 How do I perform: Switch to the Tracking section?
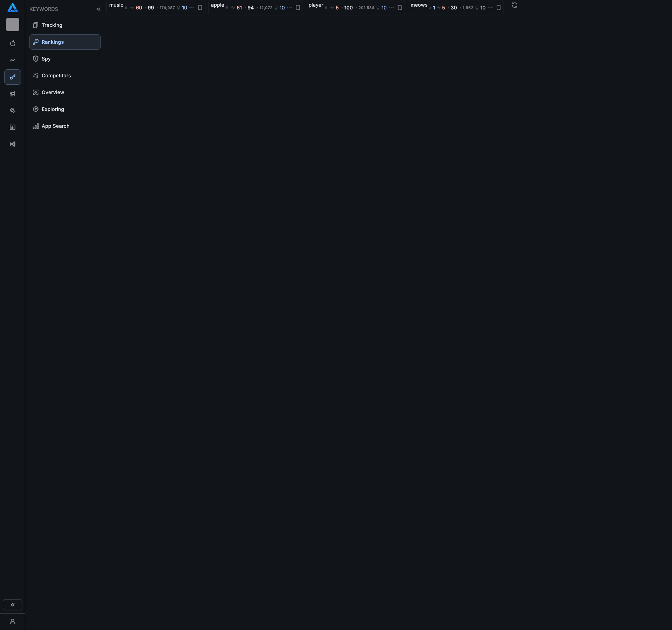pos(51,25)
